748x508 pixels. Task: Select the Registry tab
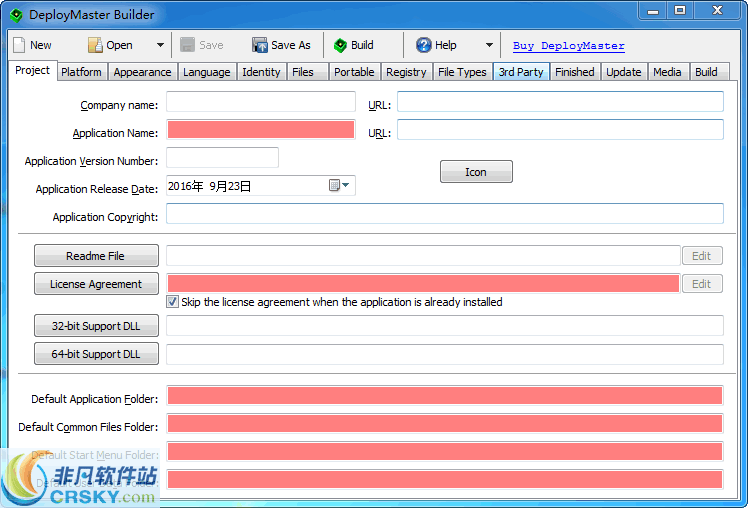[406, 72]
